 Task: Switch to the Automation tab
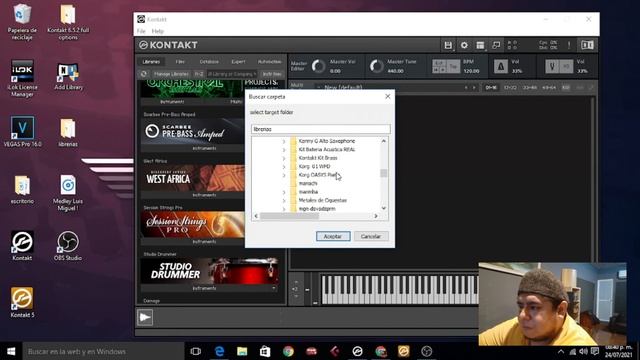click(269, 62)
